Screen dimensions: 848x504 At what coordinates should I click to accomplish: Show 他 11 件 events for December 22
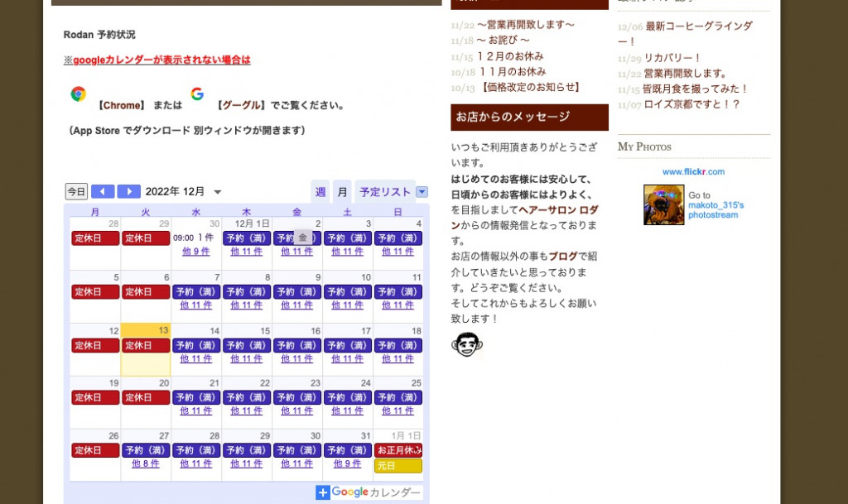click(246, 410)
